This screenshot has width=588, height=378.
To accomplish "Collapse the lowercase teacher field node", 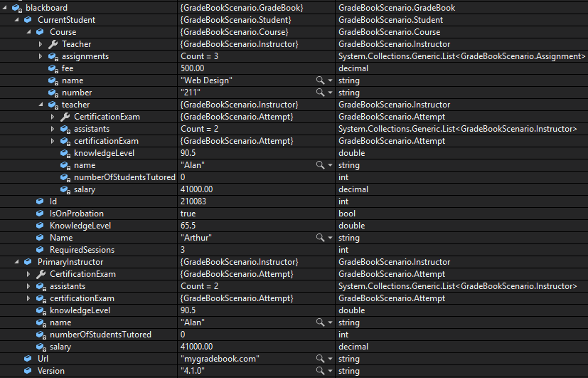I will (41, 105).
